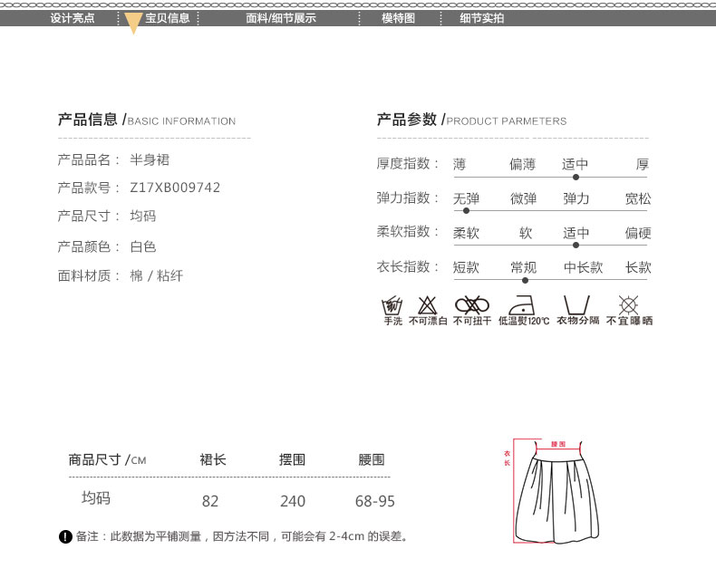Click the 厚度指数 slider dot

[576, 178]
